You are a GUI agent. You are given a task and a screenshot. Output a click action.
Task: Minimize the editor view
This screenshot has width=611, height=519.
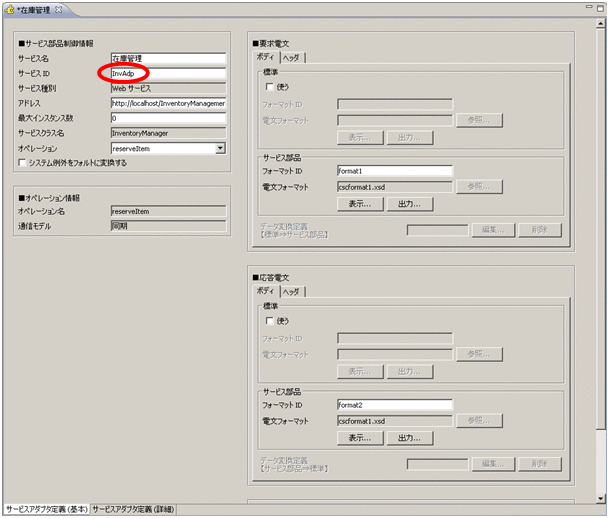[590, 7]
